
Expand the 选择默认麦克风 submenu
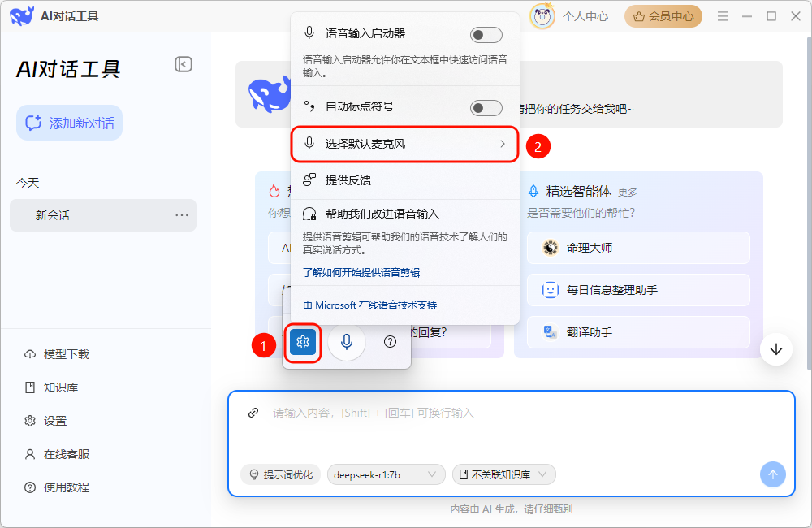[x=404, y=144]
